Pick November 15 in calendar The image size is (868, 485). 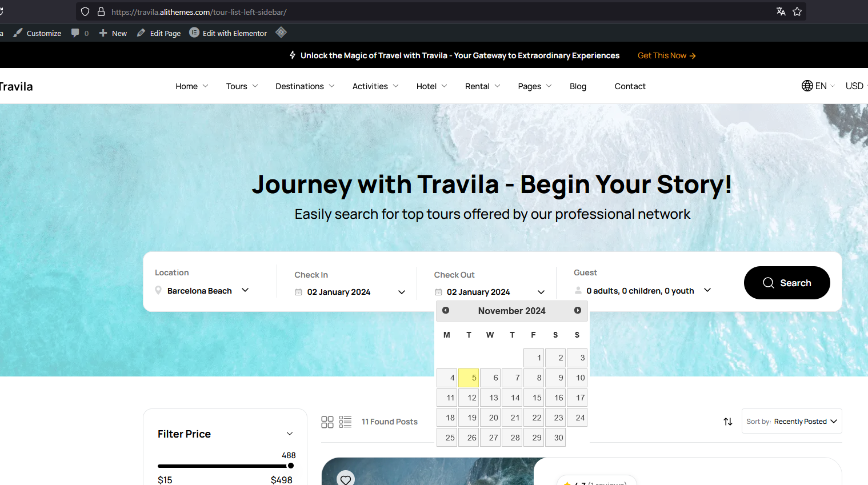534,398
